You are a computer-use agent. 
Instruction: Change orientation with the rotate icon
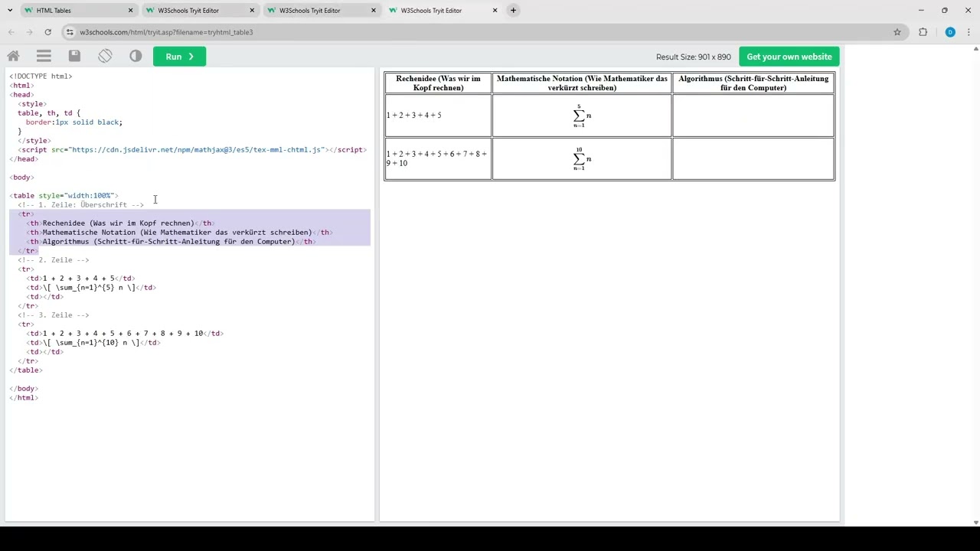point(105,56)
